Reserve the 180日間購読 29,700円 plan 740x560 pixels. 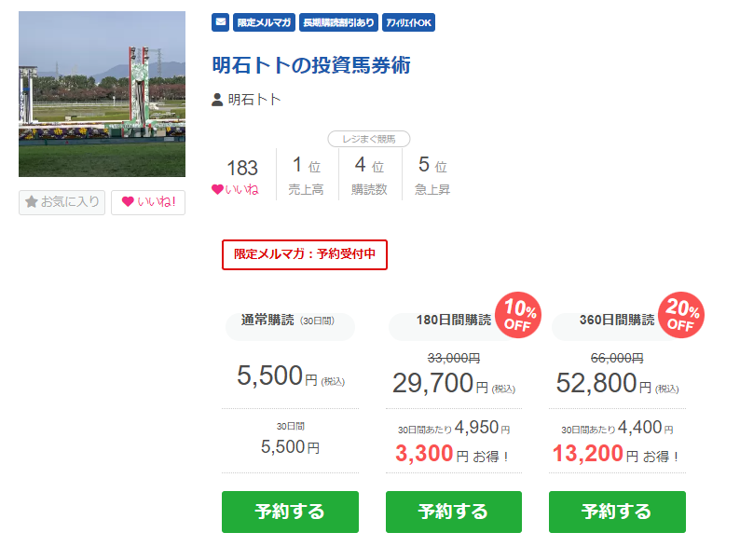click(x=454, y=512)
